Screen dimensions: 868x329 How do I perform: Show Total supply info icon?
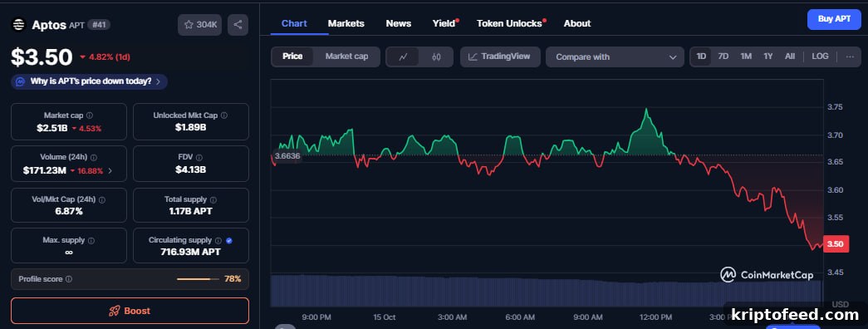(x=213, y=199)
